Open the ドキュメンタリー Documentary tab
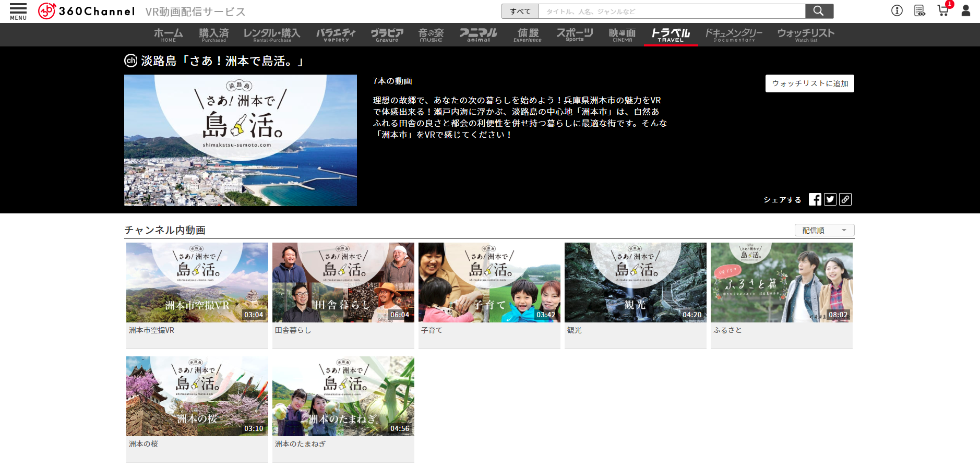This screenshot has height=468, width=980. pyautogui.click(x=734, y=34)
